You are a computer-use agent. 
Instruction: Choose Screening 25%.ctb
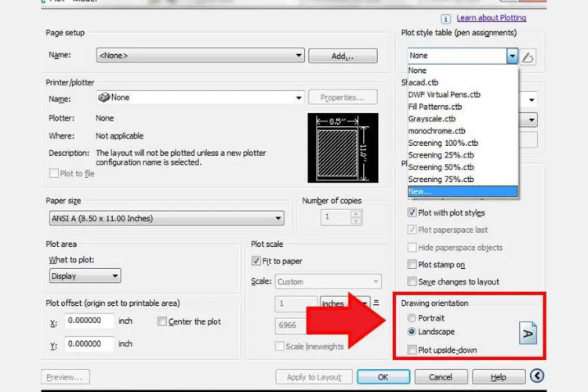coord(463,155)
